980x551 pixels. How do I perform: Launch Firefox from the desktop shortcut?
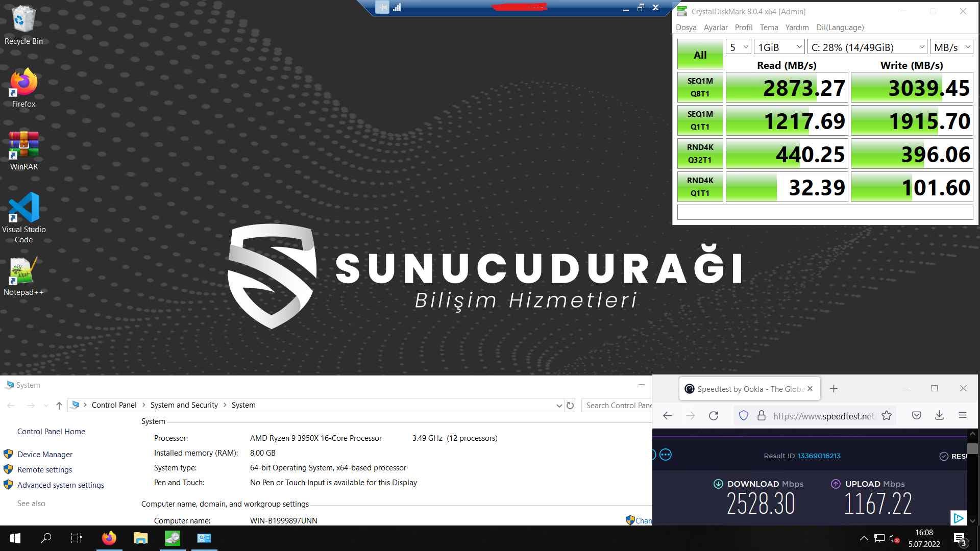(x=23, y=88)
